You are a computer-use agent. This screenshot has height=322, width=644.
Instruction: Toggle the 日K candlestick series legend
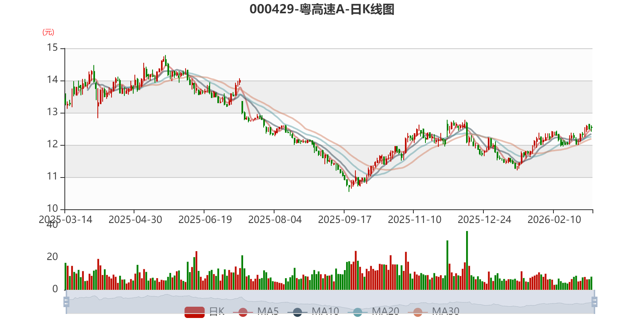(204, 312)
